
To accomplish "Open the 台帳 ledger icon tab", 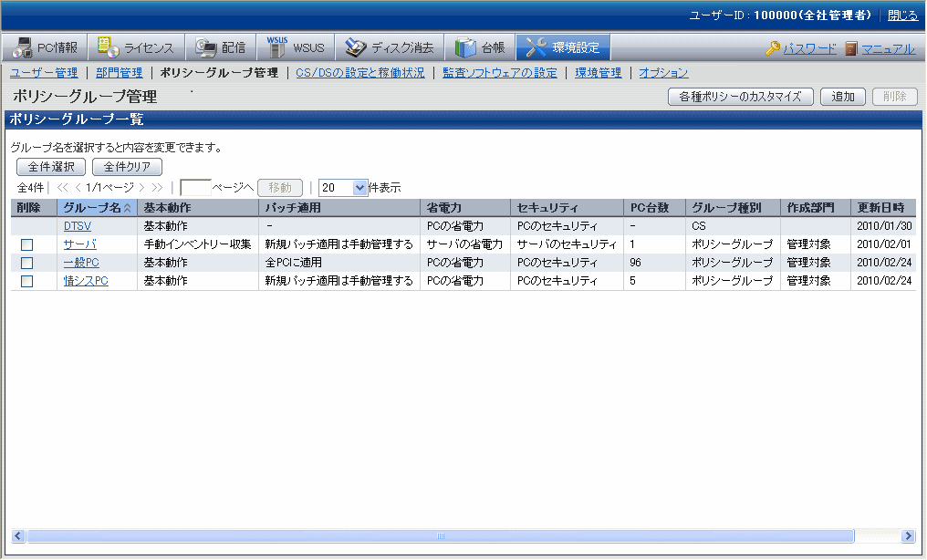I will coord(465,47).
